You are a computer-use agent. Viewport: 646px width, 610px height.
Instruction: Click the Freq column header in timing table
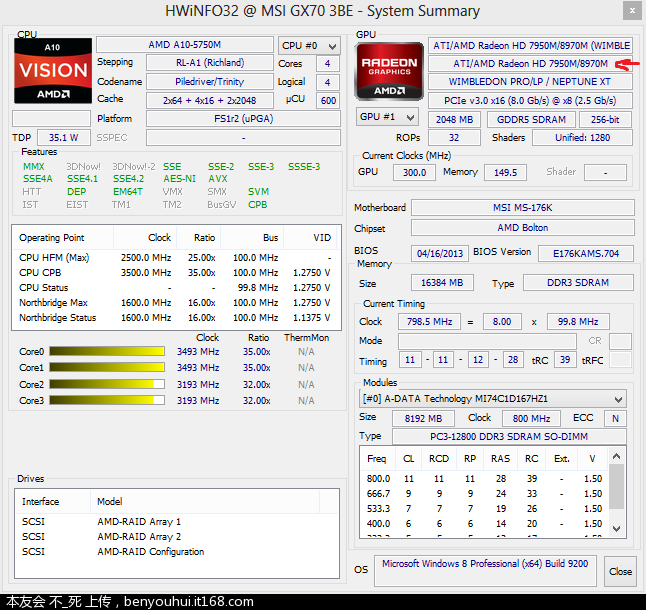pos(377,458)
